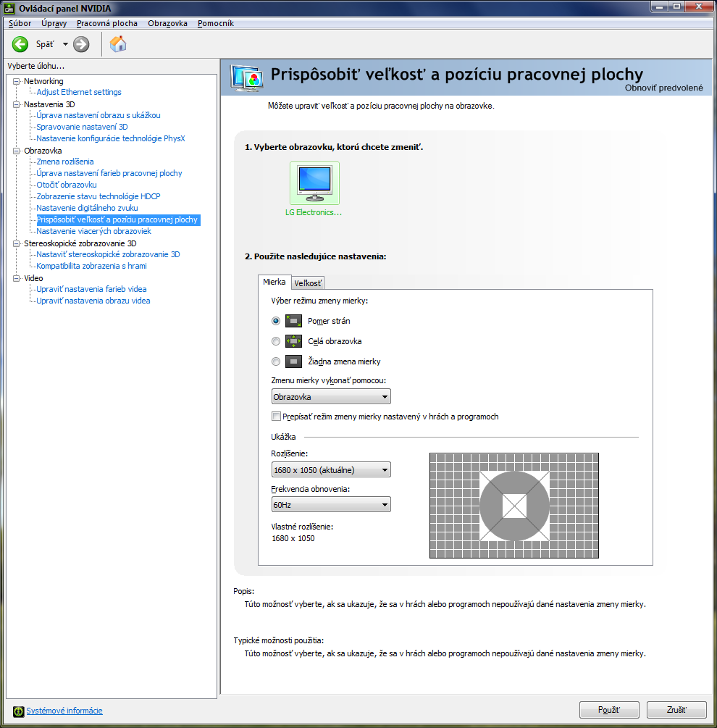
Task: Click the Obnoviť predvolené link
Action: 663,88
